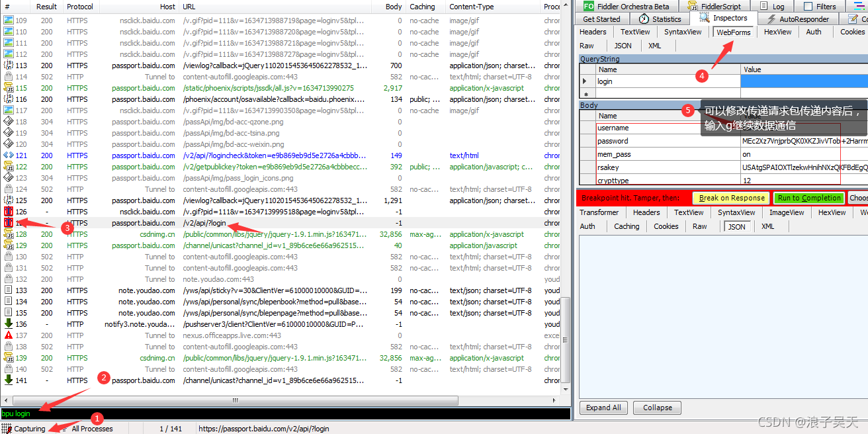Click the login row selector arrow

click(584, 81)
